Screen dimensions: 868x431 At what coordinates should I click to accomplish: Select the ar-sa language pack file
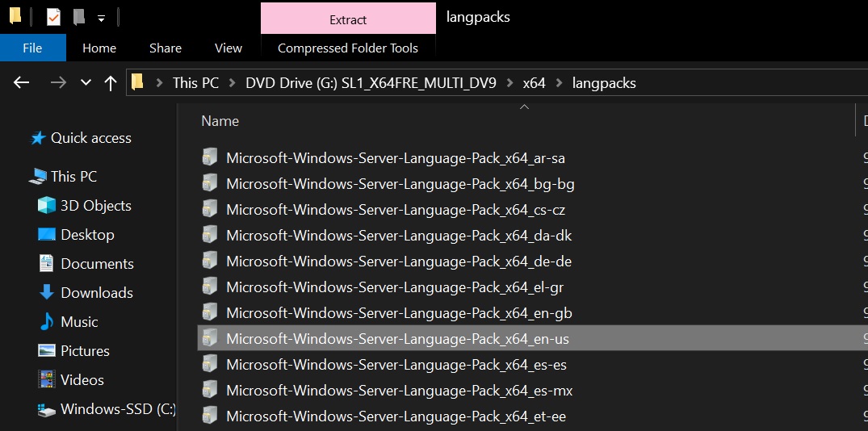[396, 159]
